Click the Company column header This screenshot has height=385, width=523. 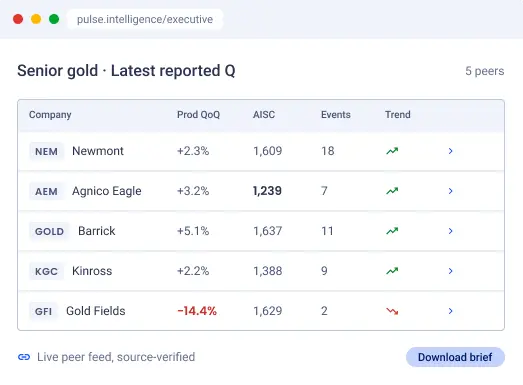coord(50,115)
